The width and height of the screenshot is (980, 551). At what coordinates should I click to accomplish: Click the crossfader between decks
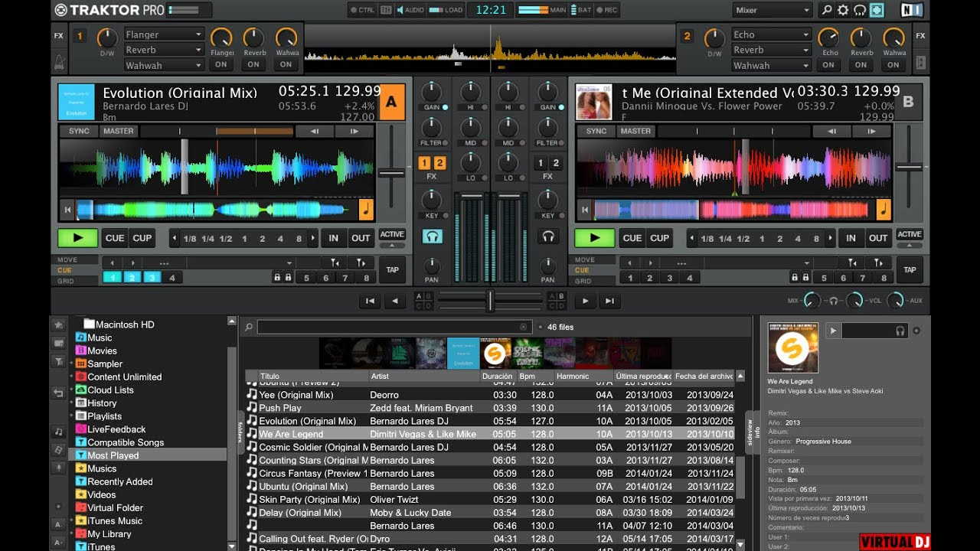click(x=490, y=302)
